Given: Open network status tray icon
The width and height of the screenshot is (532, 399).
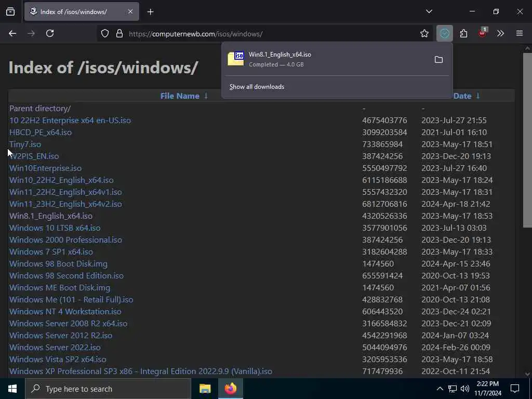Looking at the screenshot, I should [x=453, y=389].
